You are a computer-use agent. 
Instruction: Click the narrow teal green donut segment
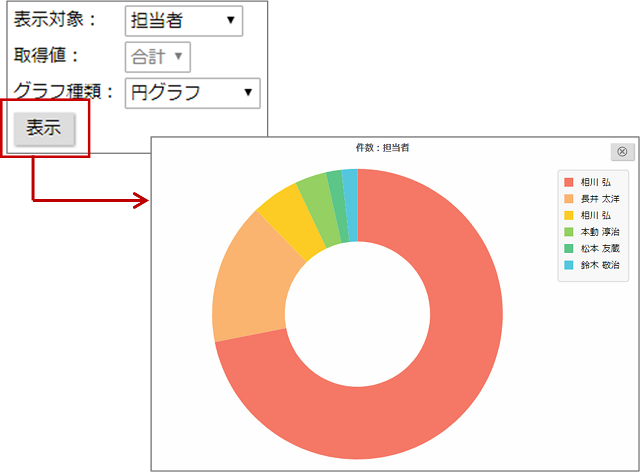340,207
